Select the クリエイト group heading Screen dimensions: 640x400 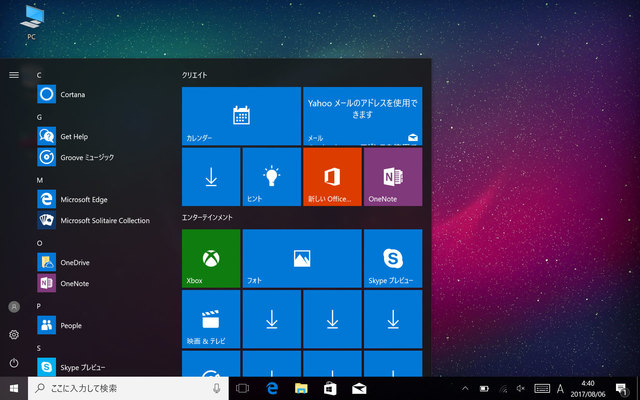194,75
